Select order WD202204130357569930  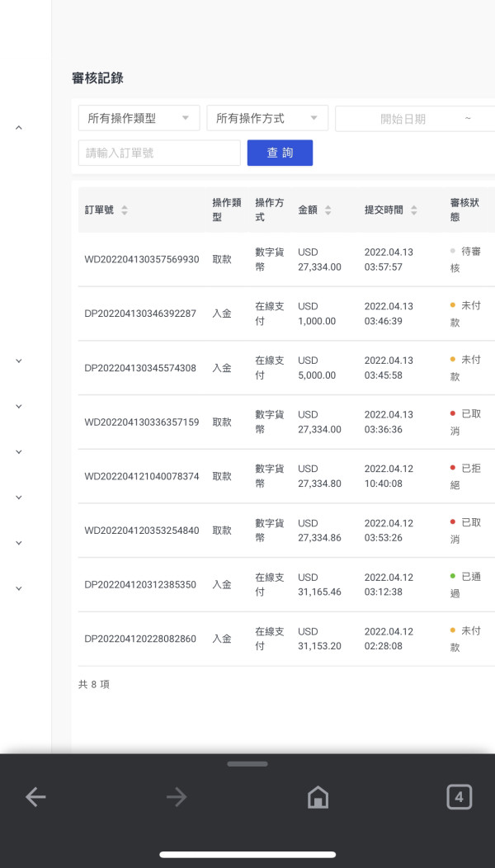coord(142,259)
